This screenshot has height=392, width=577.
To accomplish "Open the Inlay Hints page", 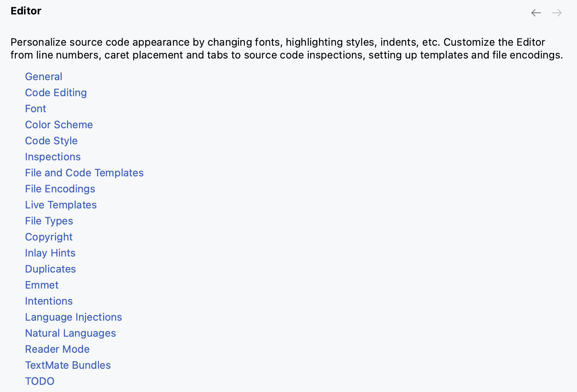I will click(50, 253).
